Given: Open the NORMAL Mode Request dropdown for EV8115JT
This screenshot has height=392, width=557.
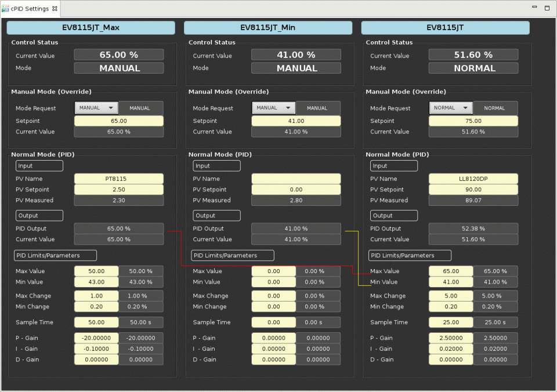Looking at the screenshot, I should coord(451,108).
